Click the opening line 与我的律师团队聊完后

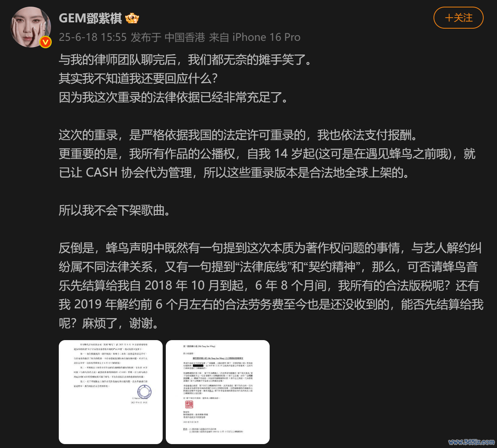[186, 60]
